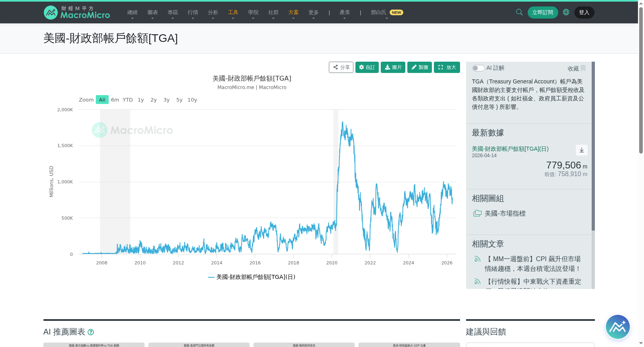
Task: Click the globe language icon
Action: [566, 12]
